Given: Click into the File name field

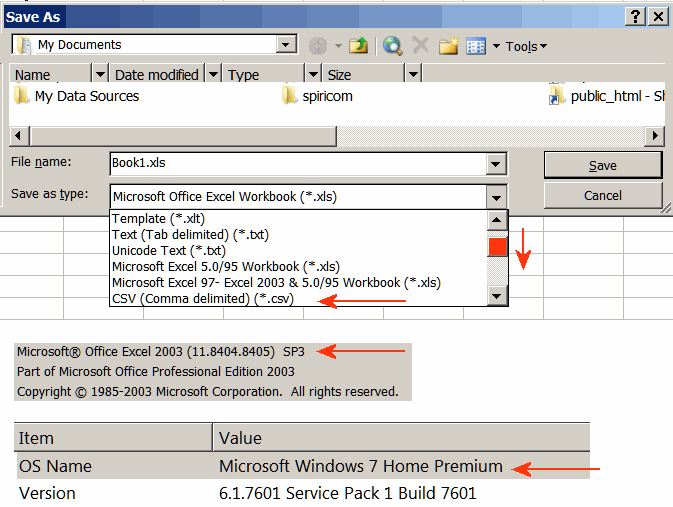Looking at the screenshot, I should tap(298, 164).
